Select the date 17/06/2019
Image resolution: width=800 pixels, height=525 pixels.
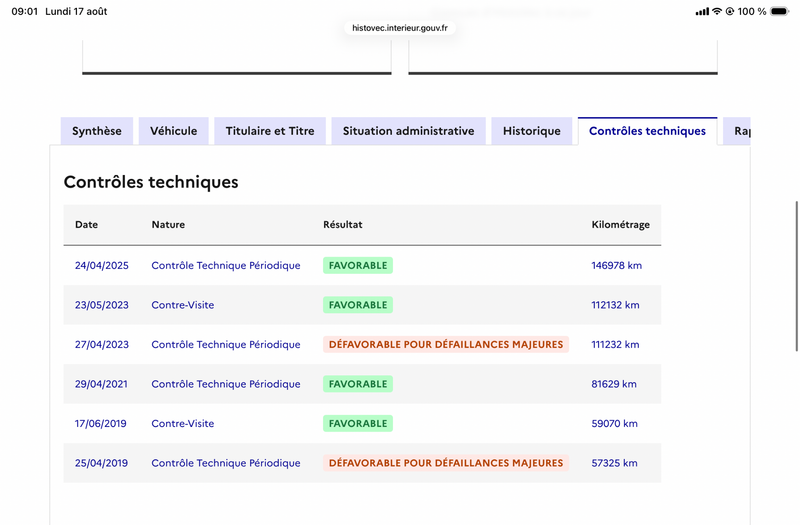point(101,423)
